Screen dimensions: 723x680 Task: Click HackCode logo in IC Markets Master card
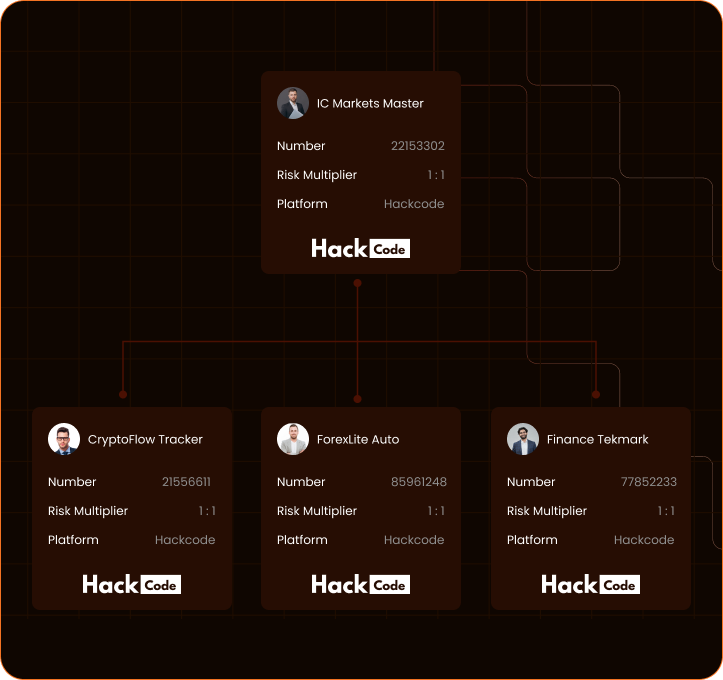(361, 248)
